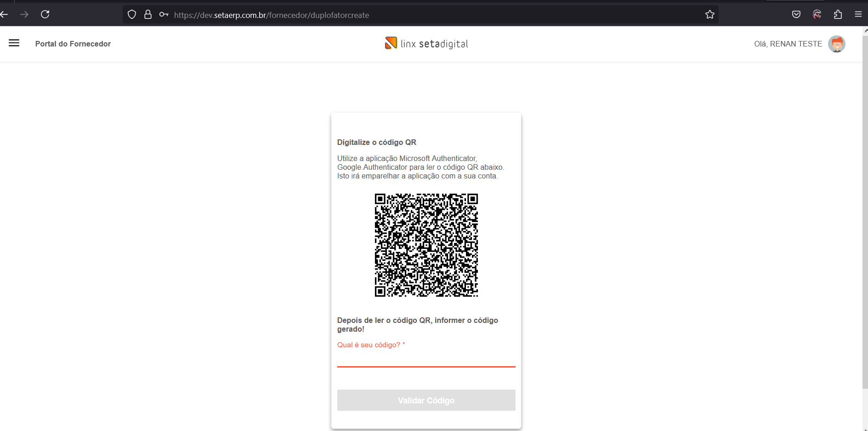
Task: Open the Pocket save icon
Action: (x=796, y=15)
